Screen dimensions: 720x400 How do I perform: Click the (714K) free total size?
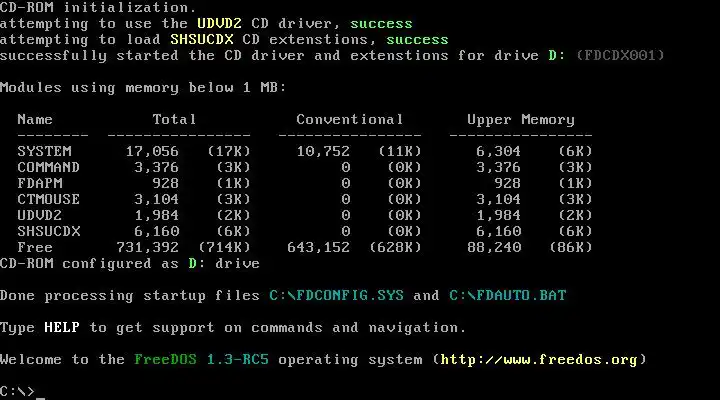[225, 248]
